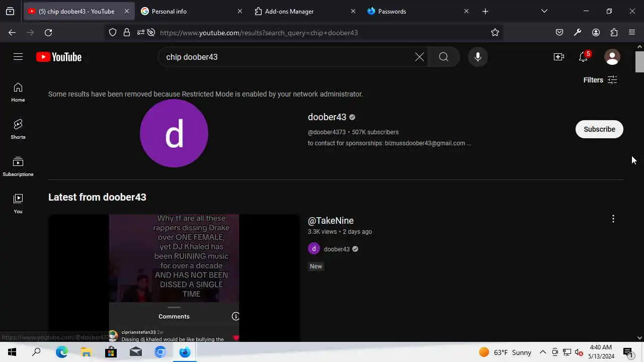Reload the current page
The width and height of the screenshot is (644, 362).
tap(48, 32)
